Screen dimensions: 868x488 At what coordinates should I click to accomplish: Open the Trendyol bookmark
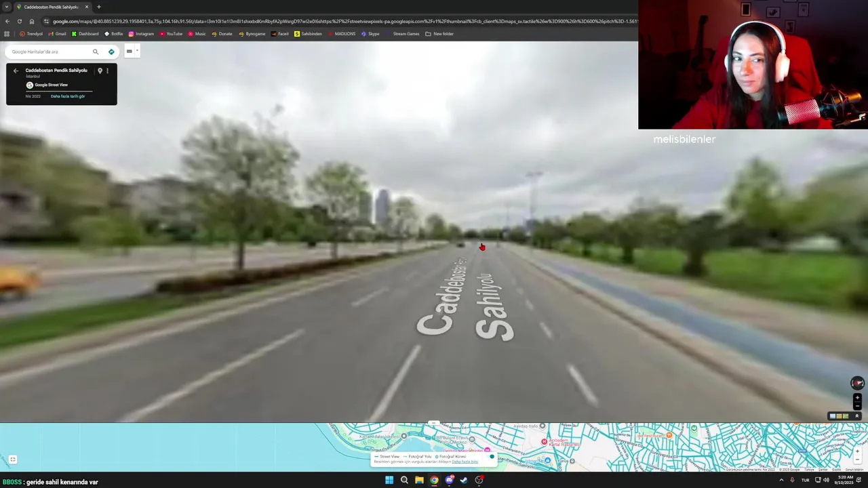point(31,34)
